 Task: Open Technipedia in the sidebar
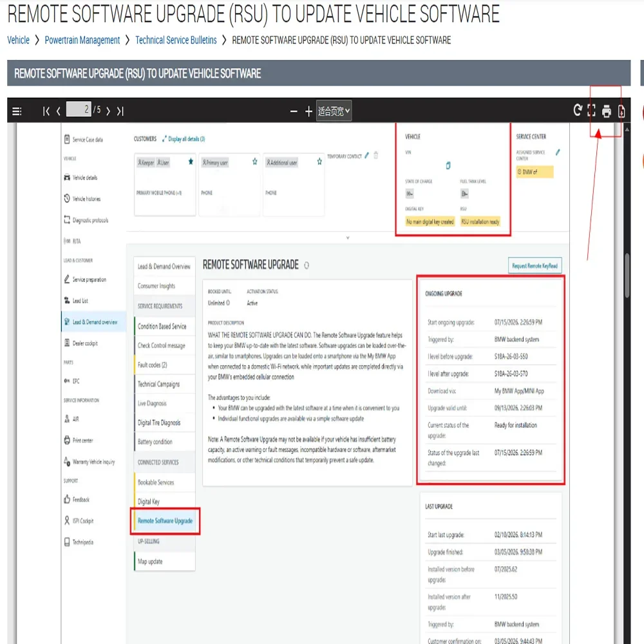click(79, 542)
